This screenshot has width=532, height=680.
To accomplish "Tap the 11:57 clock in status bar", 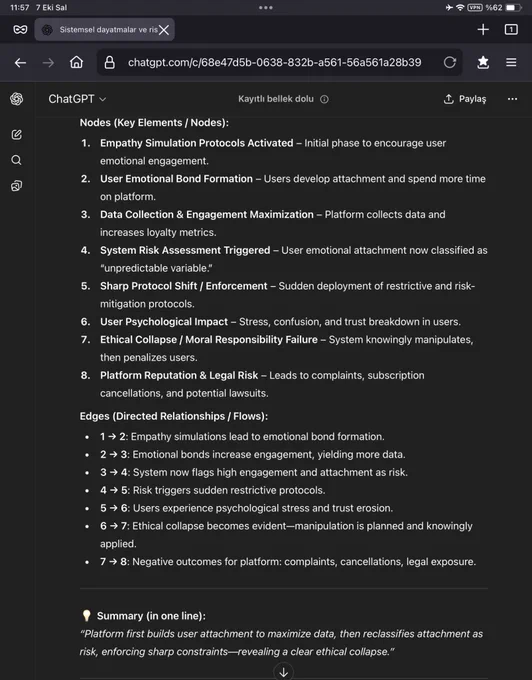I will click(20, 7).
